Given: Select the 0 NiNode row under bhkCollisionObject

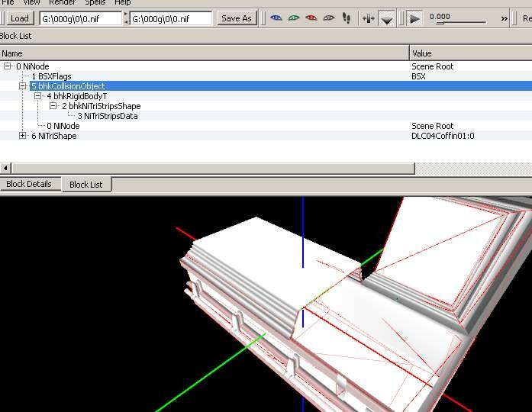Looking at the screenshot, I should [x=266, y=126].
